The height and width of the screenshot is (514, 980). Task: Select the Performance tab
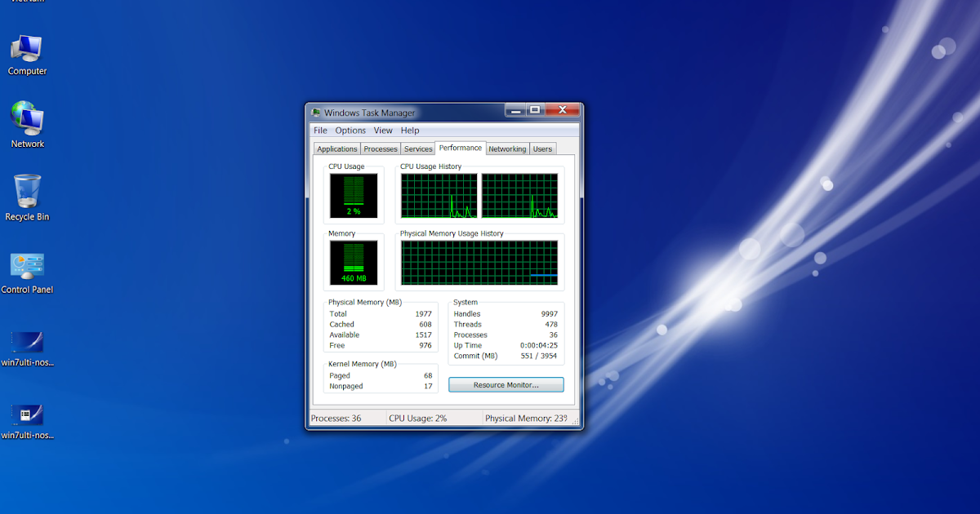click(x=460, y=148)
